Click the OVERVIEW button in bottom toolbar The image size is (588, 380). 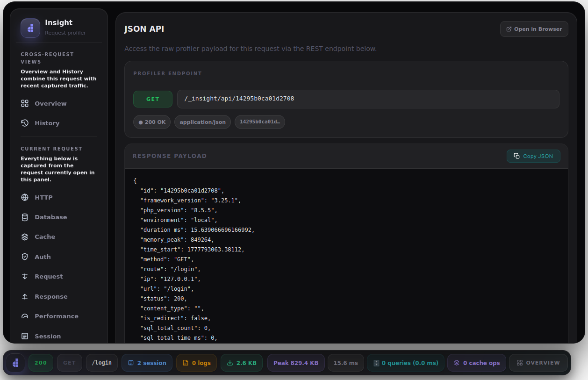coord(538,363)
